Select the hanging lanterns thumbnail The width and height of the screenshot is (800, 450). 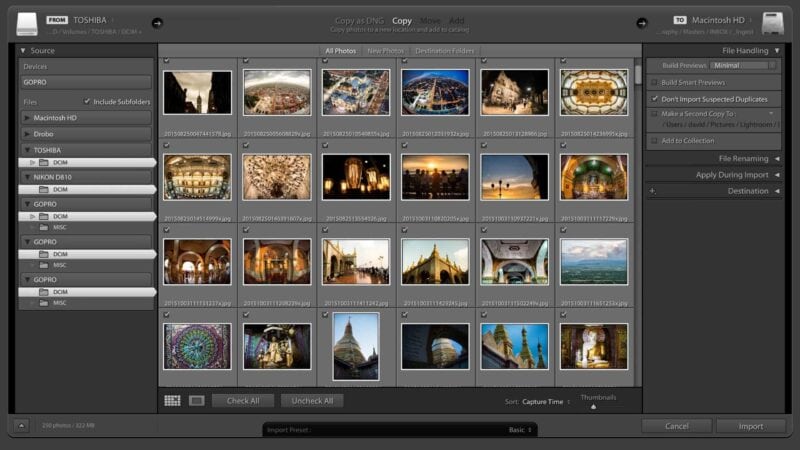tap(356, 177)
